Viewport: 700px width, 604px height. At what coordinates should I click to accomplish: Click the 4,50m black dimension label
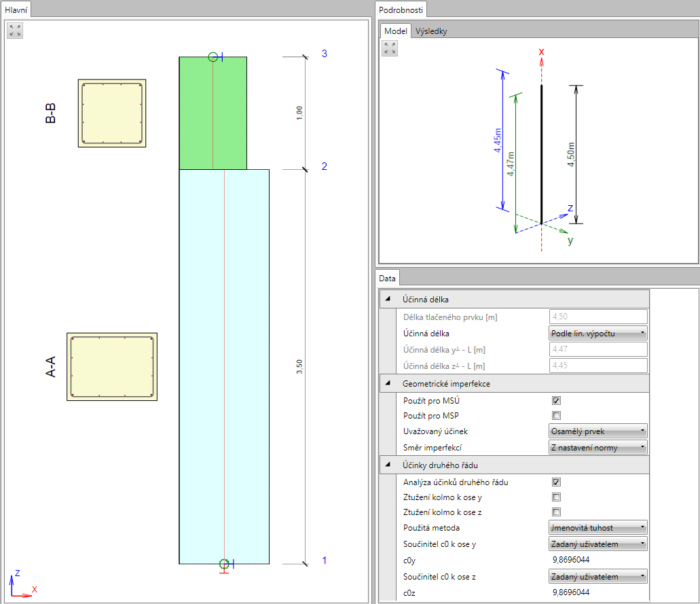coord(571,155)
